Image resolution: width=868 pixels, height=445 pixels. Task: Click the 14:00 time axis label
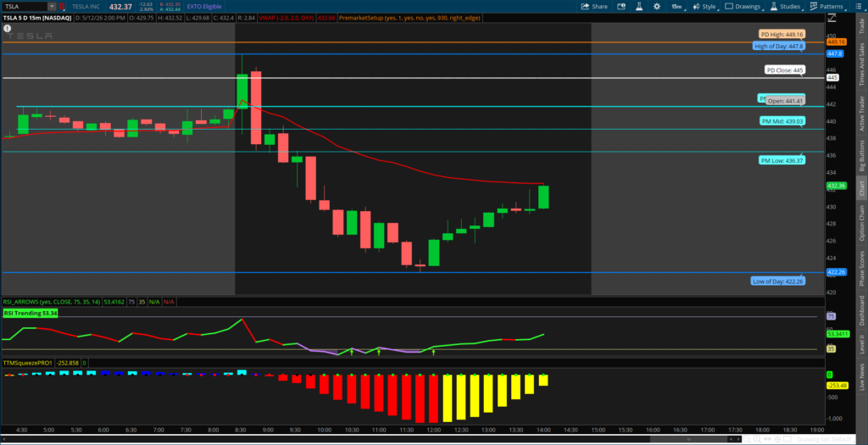[x=543, y=430]
